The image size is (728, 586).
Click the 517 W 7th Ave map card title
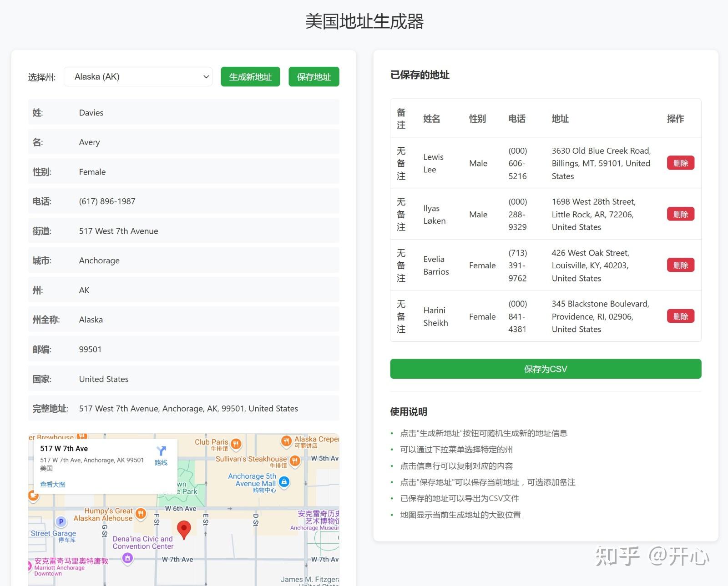pos(64,448)
